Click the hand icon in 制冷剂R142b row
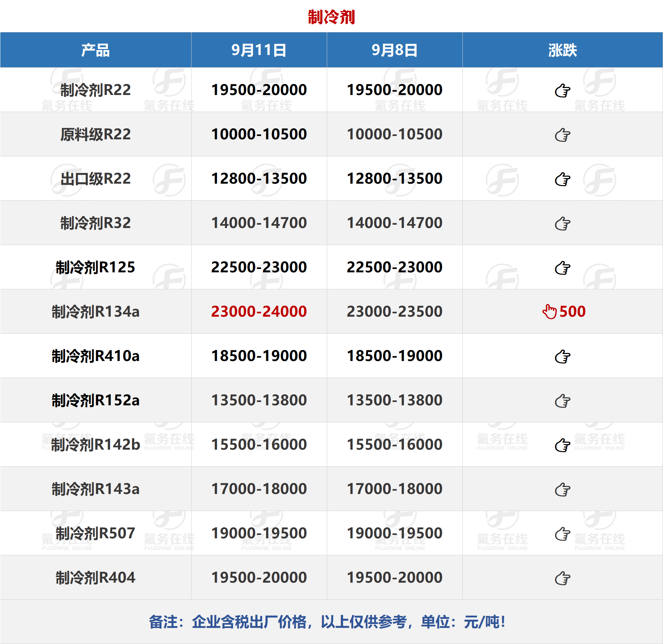The image size is (663, 644). [x=562, y=445]
